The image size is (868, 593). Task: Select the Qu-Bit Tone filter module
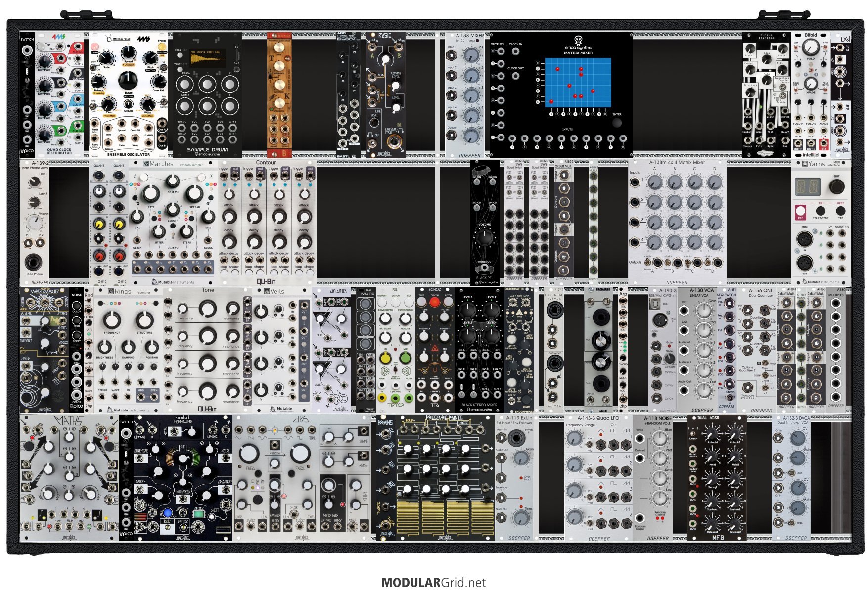[x=208, y=350]
